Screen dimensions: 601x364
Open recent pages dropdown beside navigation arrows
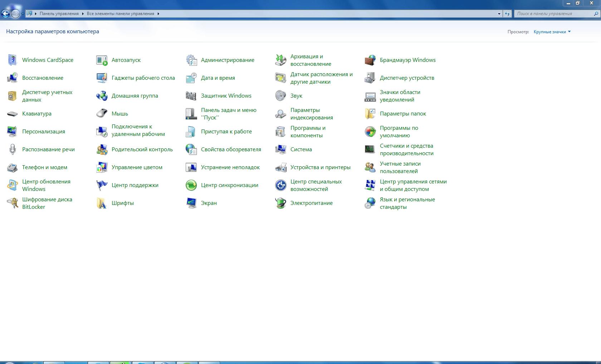pos(23,14)
